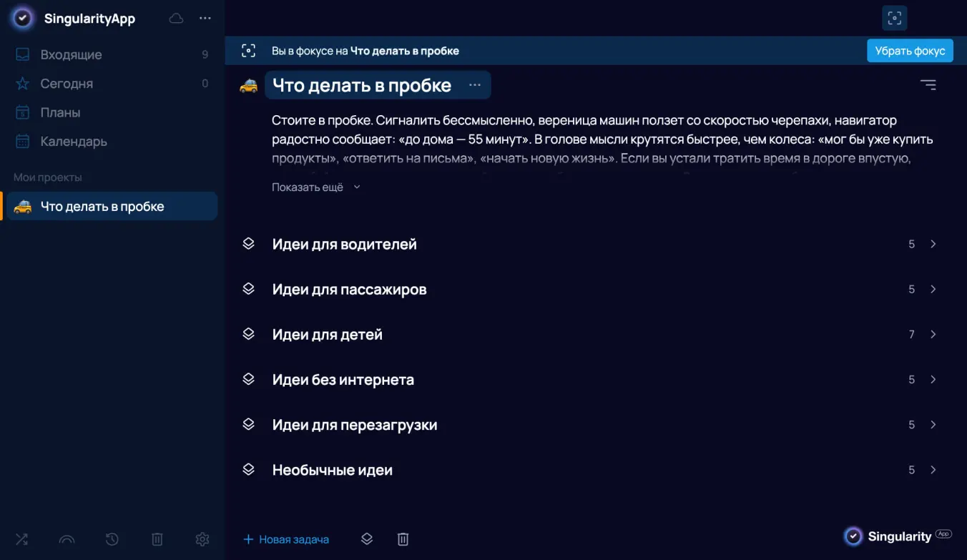Expand the Необычные идеи section
Viewport: 967px width, 560px height.
click(x=933, y=470)
